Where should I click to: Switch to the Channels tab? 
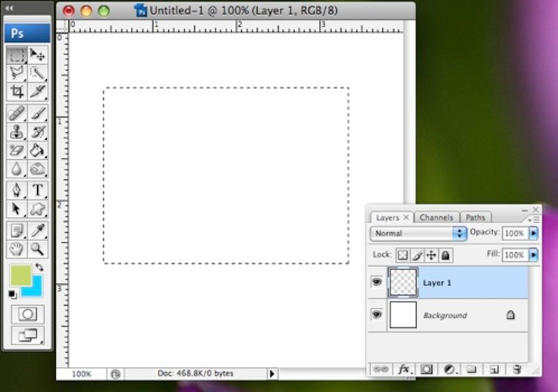(x=436, y=218)
